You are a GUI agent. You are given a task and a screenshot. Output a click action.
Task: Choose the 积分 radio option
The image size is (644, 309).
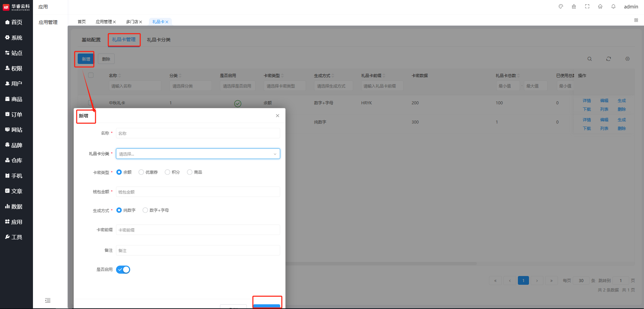167,172
